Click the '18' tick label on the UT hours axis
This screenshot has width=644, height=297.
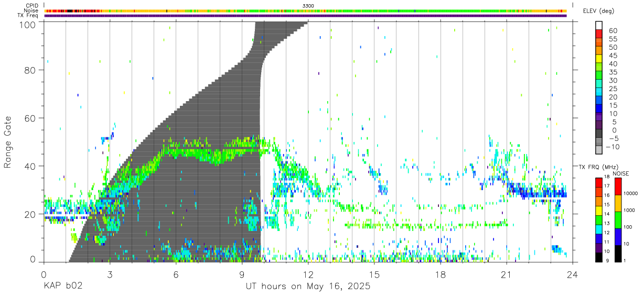click(441, 274)
